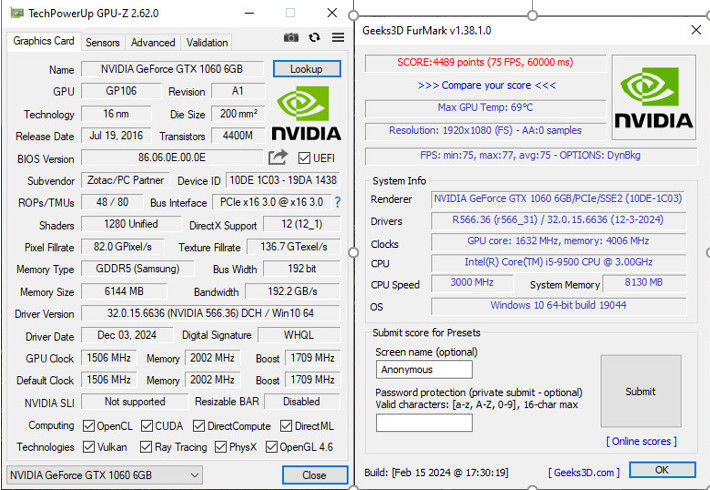This screenshot has height=490, width=710.
Task: Click the Clocks GPU core value field
Action: (558, 241)
